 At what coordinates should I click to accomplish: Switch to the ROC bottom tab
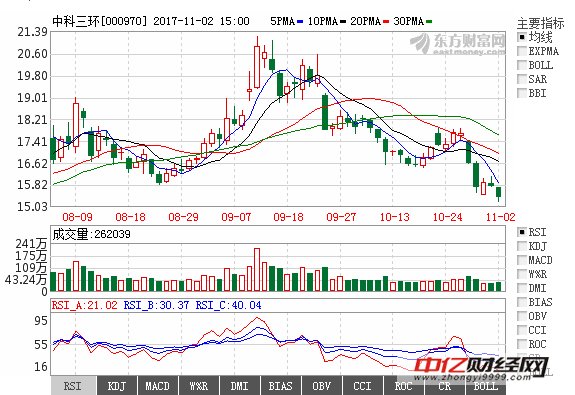click(403, 386)
